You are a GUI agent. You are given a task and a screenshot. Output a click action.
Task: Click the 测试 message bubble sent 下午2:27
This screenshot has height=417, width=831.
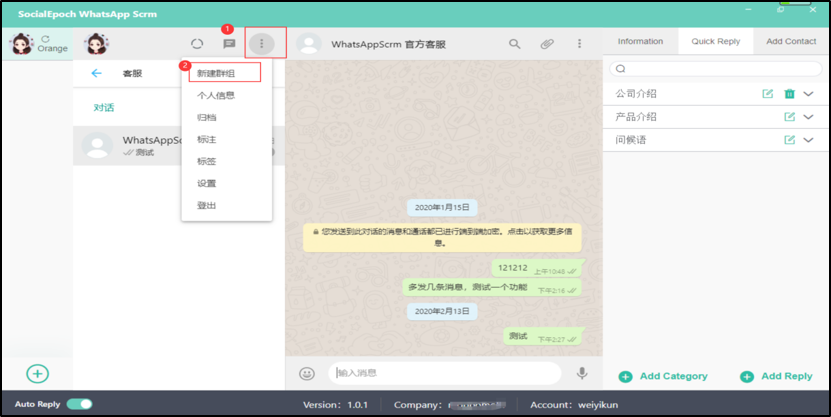coord(542,336)
